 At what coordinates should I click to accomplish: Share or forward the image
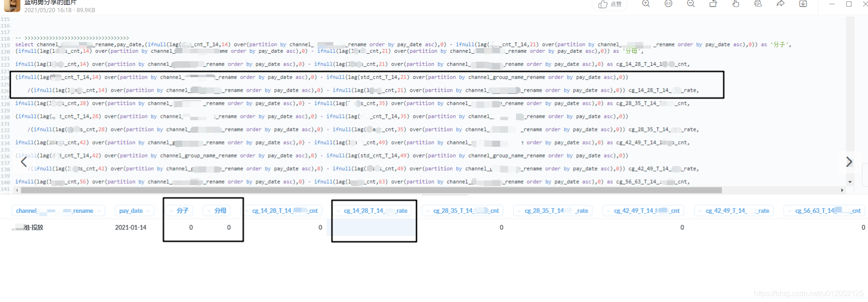tap(781, 4)
